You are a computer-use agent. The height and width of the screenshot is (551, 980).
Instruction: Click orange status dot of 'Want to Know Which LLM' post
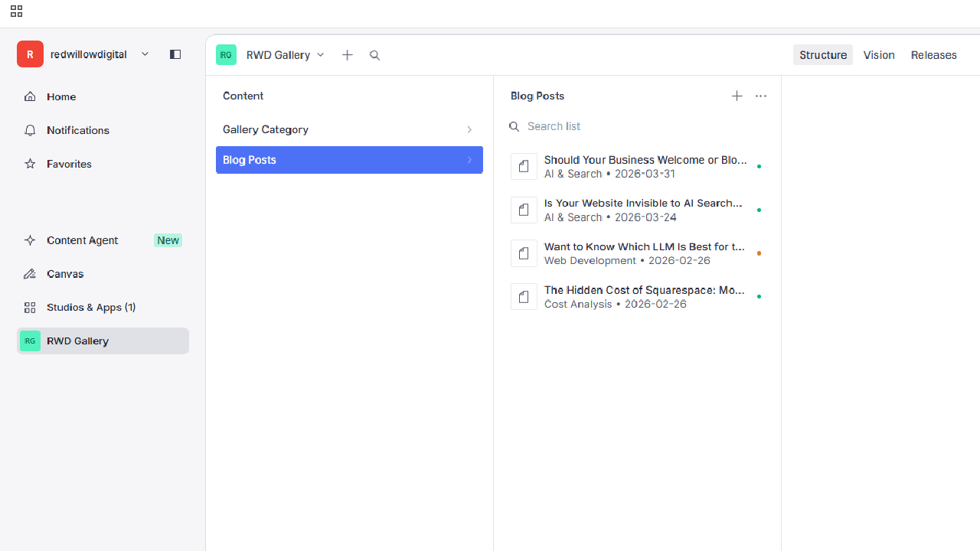(x=759, y=253)
